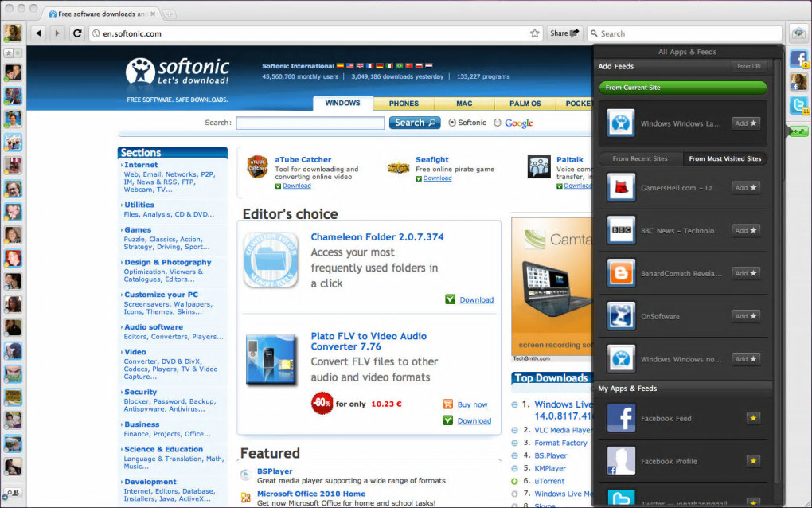
Task: Open Twitter icon in right sidebar
Action: [x=798, y=105]
